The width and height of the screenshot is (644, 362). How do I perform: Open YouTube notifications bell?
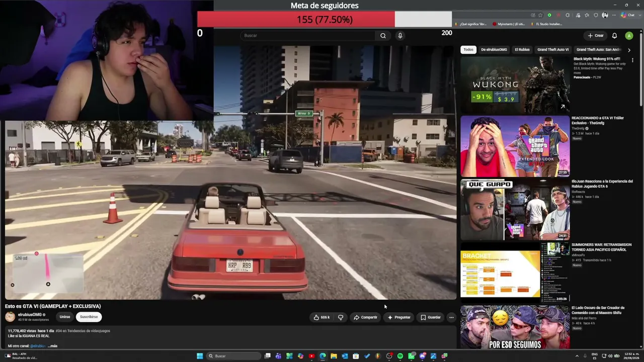614,36
